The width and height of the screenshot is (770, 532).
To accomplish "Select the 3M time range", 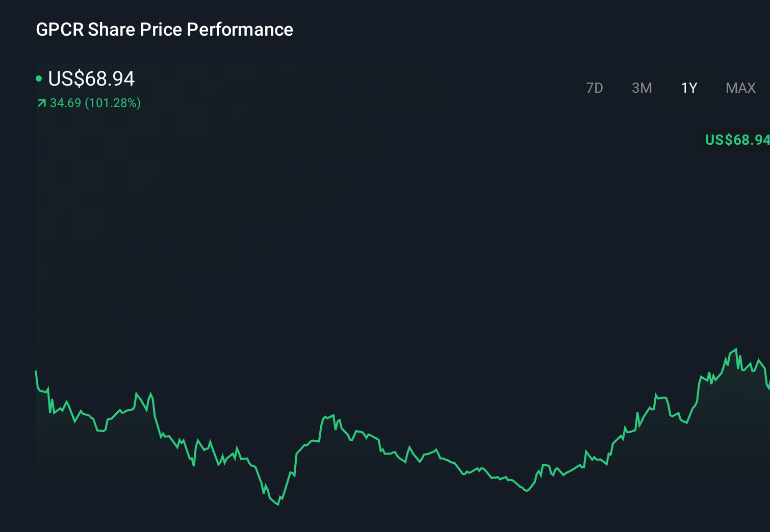I will (641, 88).
